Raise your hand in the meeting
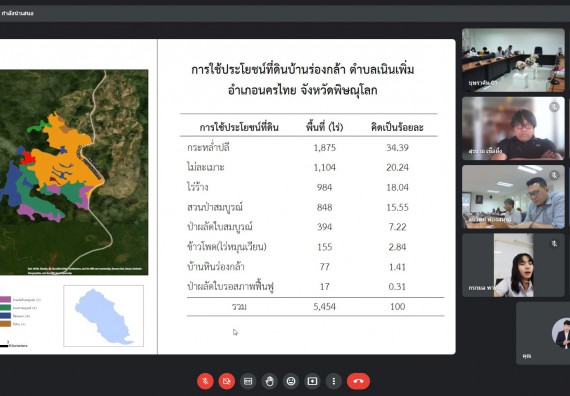This screenshot has width=570, height=396. [x=269, y=381]
